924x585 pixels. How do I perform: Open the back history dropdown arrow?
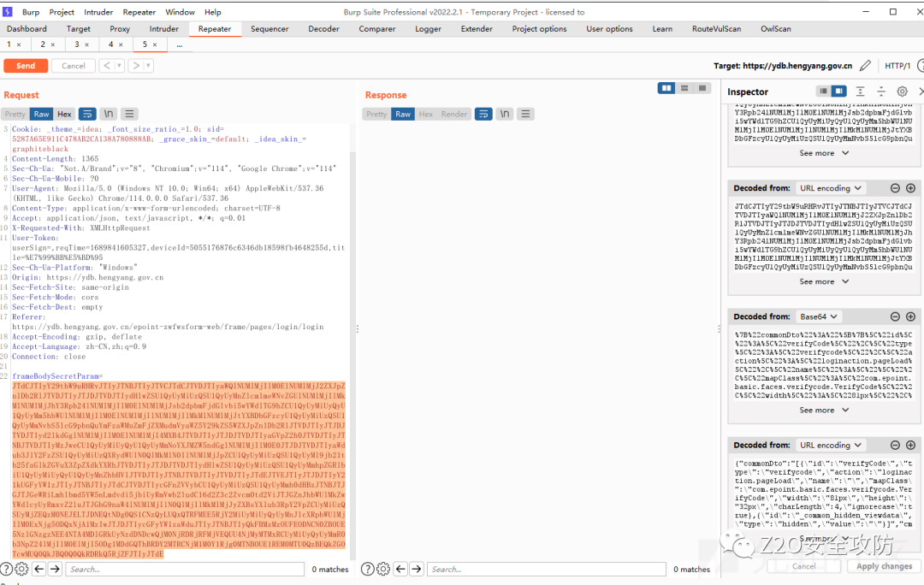119,66
